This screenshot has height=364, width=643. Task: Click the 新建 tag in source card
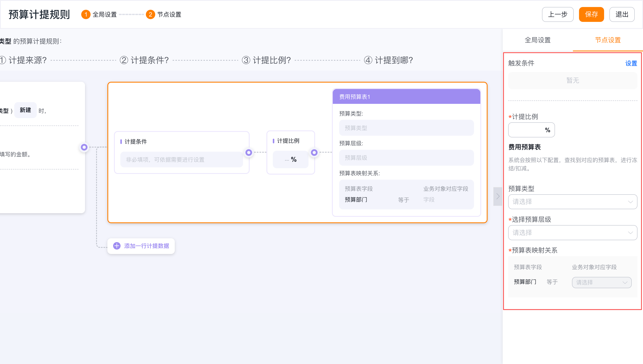point(25,110)
